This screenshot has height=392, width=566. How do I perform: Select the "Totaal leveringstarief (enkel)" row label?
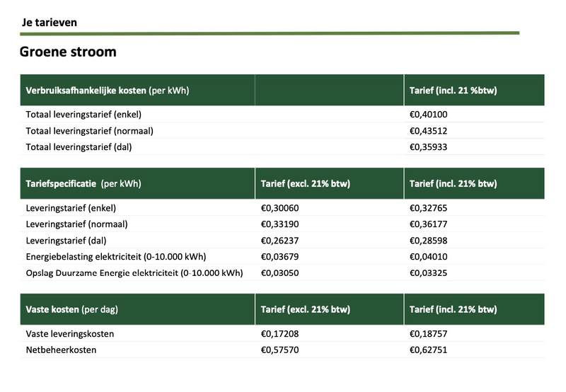[83, 114]
